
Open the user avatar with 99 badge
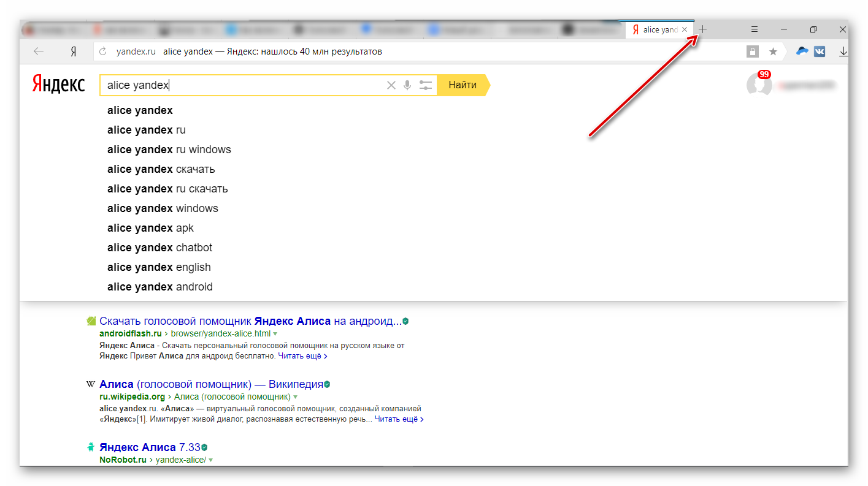tap(759, 84)
